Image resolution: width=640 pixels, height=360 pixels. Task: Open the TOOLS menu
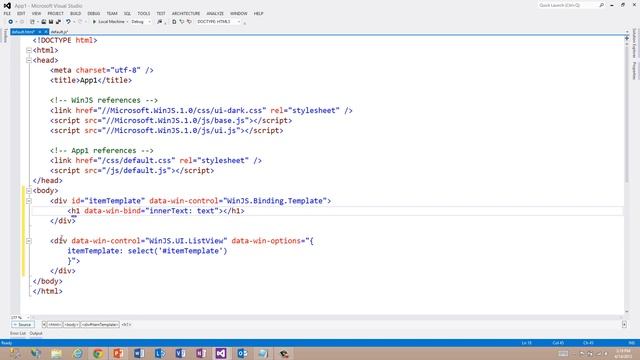click(x=144, y=13)
